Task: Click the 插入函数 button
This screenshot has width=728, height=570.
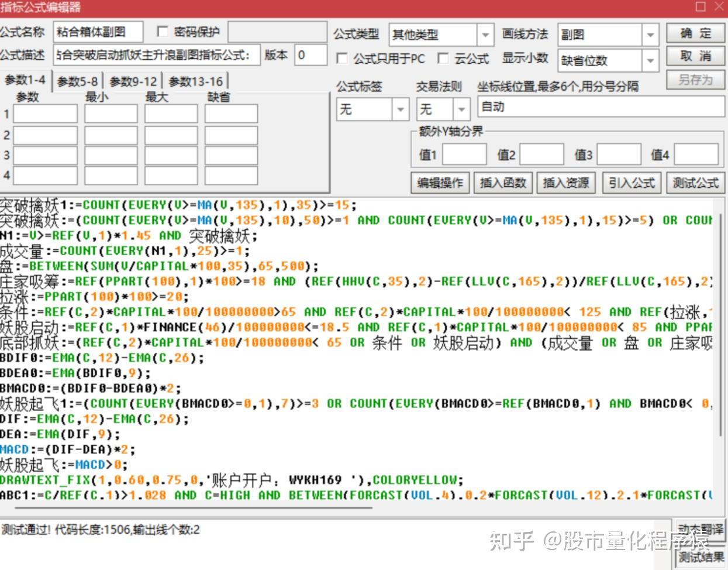Action: (x=503, y=183)
